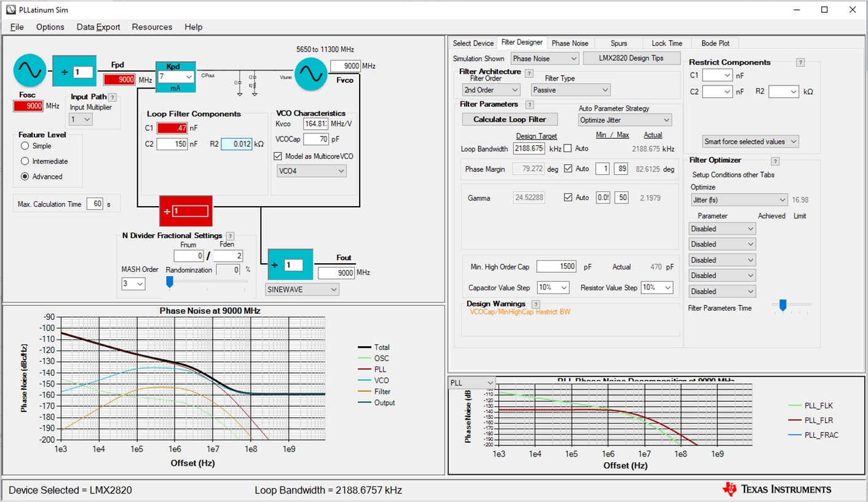
Task: Click the Design Warnings help icon
Action: (x=535, y=305)
